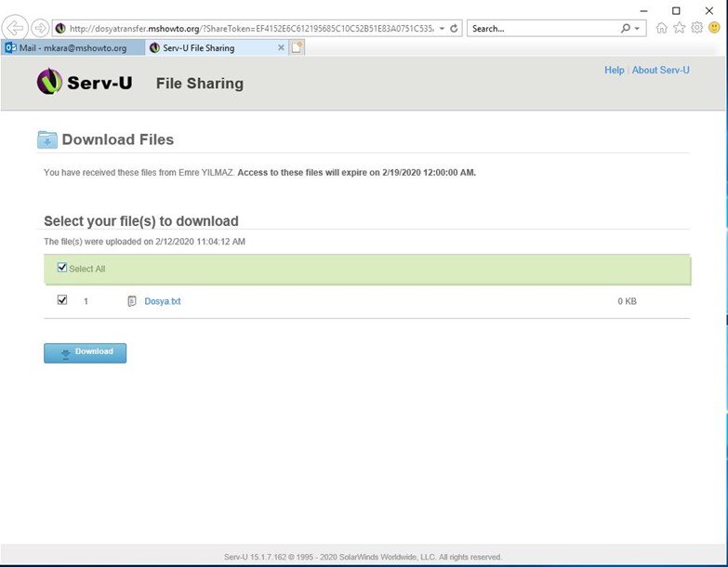The image size is (728, 567).
Task: Click the 0 KB file size text
Action: (627, 301)
